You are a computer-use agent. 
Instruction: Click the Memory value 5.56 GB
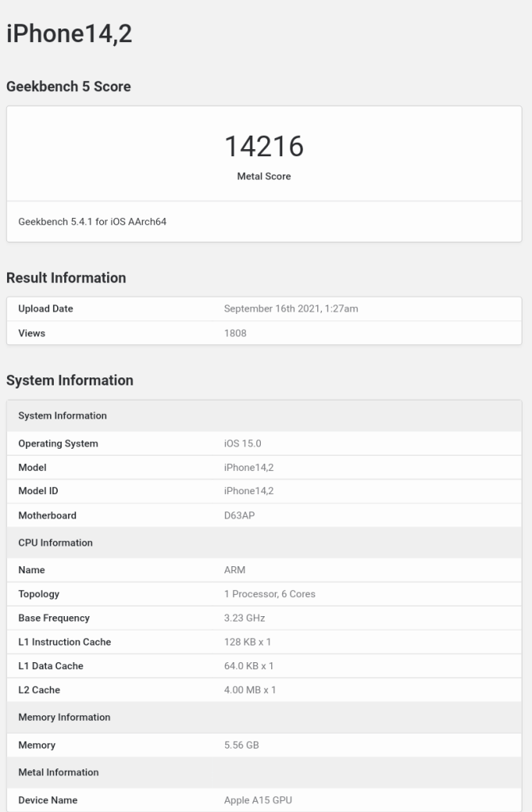pos(241,745)
